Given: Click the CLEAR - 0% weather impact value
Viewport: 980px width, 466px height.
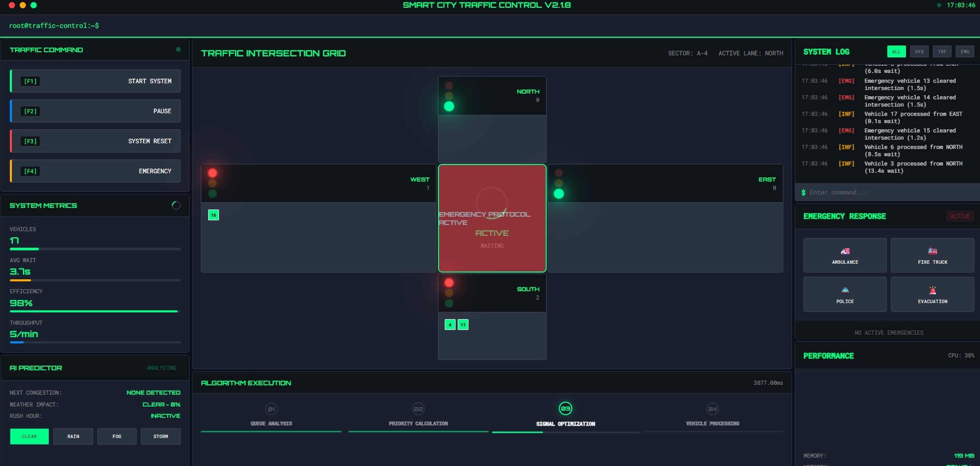Looking at the screenshot, I should click(162, 404).
